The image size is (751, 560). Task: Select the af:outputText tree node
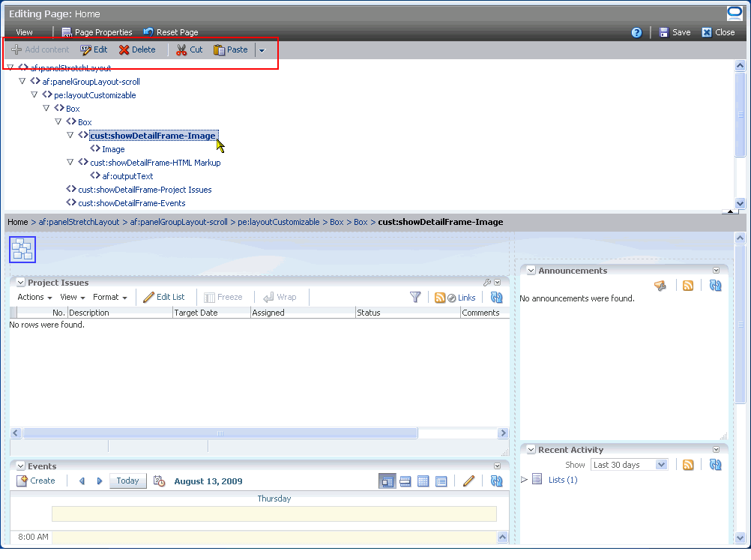point(127,176)
